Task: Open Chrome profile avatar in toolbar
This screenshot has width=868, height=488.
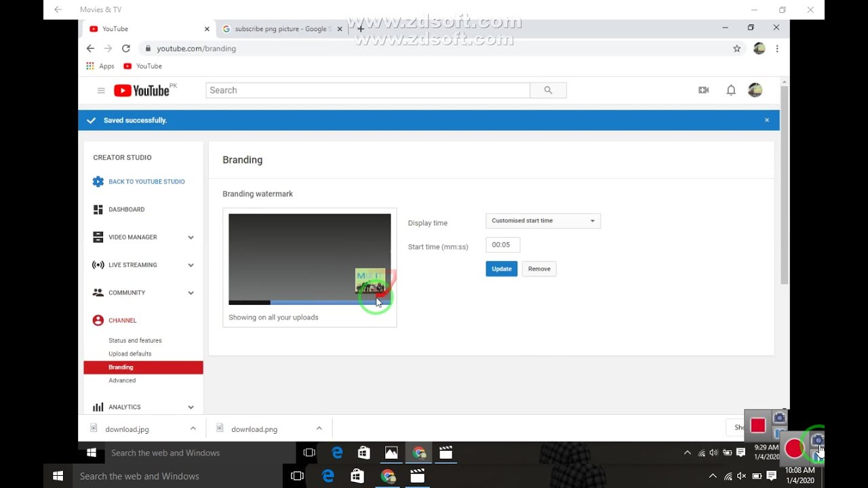Action: (759, 48)
